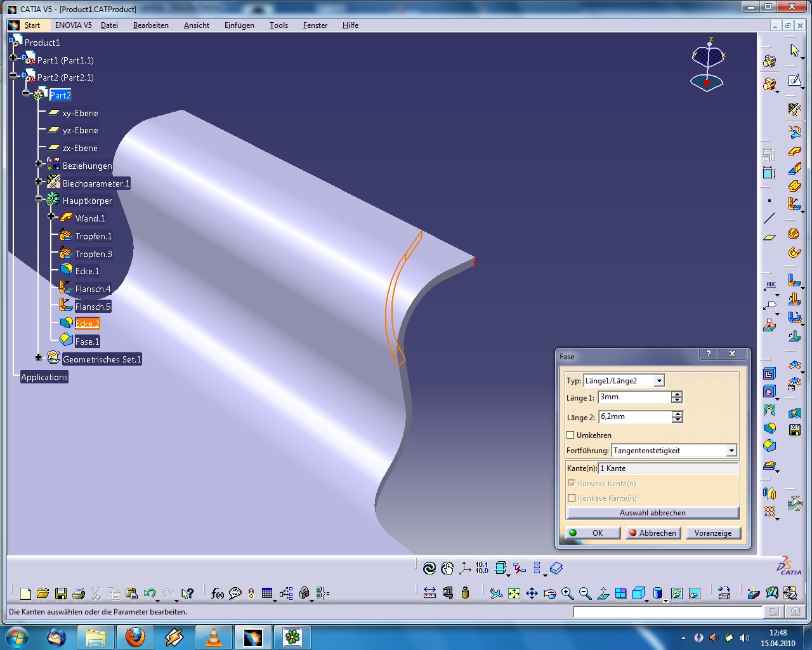
Task: Click the Zoom Out magnifier icon
Action: (586, 594)
